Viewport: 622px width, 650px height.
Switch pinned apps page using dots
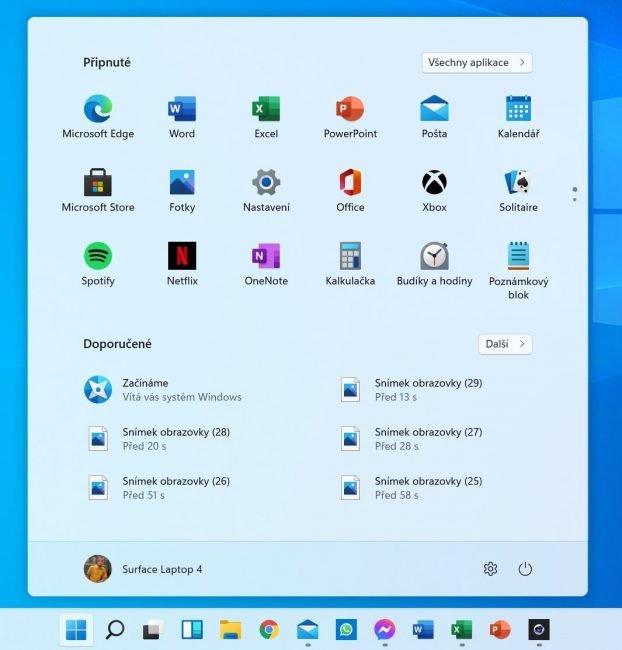tap(574, 194)
